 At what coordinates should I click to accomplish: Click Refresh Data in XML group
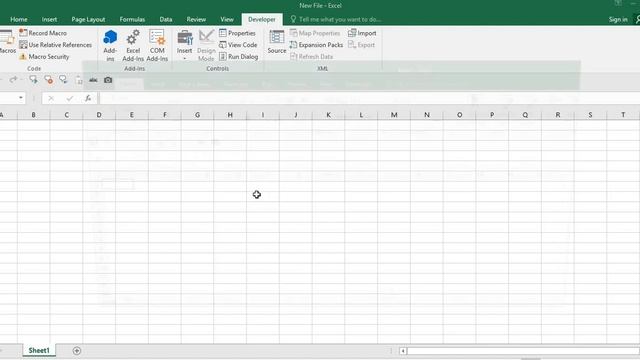311,57
